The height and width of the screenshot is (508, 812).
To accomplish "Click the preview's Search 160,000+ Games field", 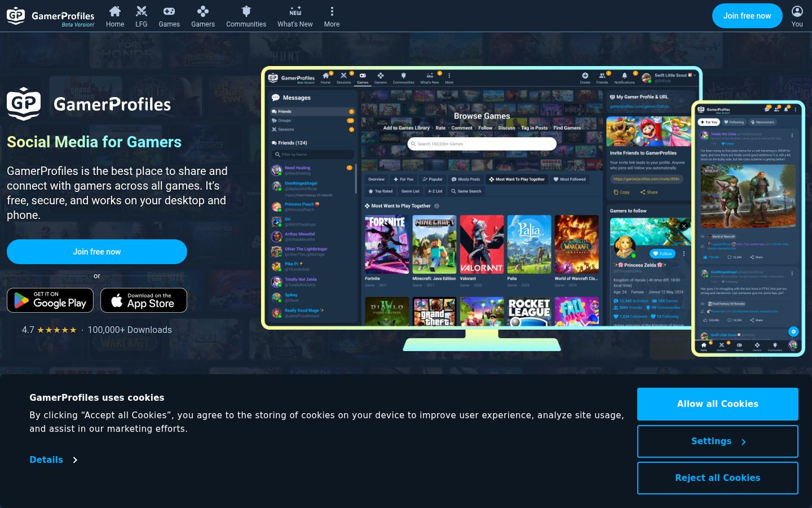I will click(482, 144).
